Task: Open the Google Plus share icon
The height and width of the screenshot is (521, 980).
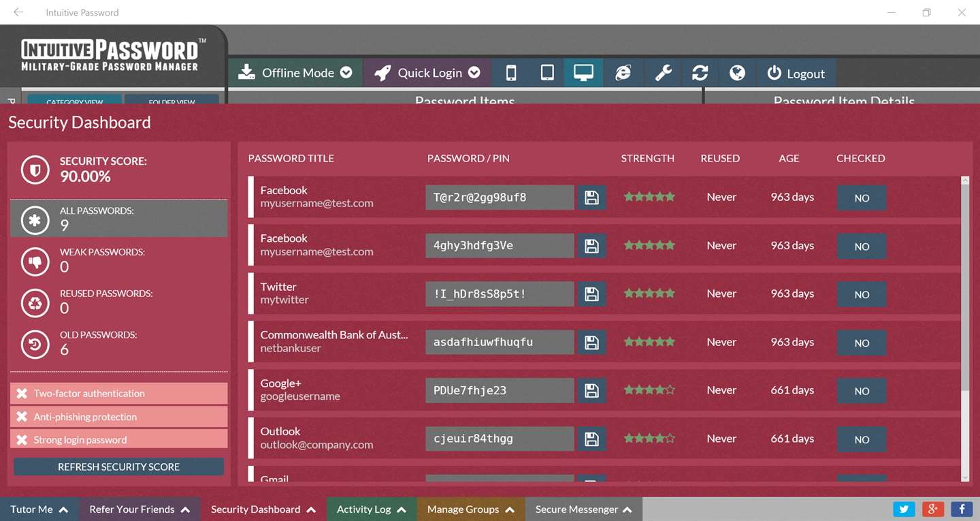Action: click(x=933, y=509)
